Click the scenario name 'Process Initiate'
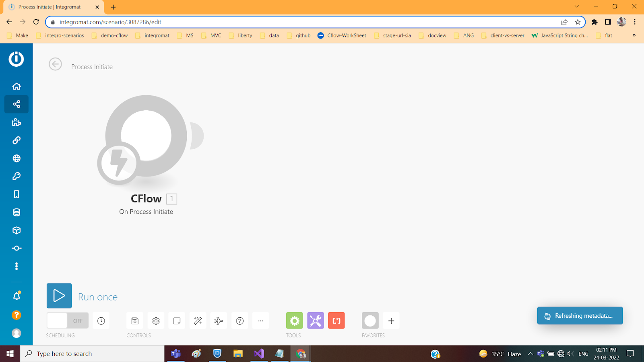Screen dimensions: 644x362 [x=92, y=67]
